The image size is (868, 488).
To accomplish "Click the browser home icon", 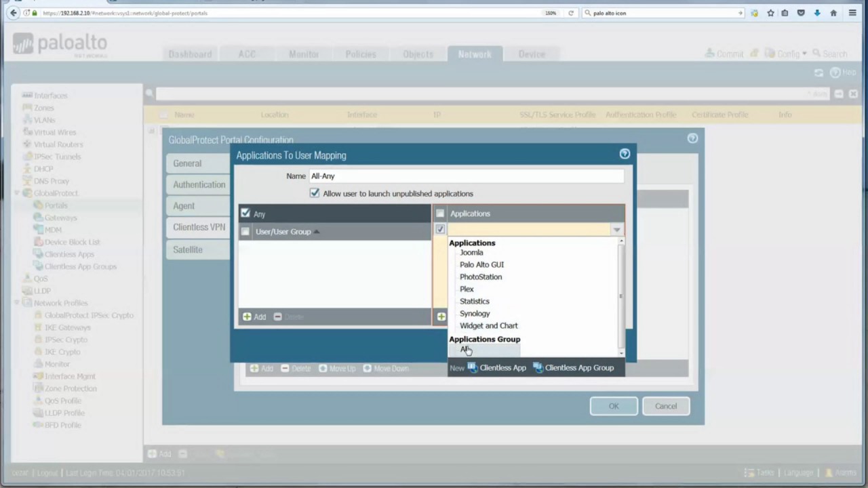I will coord(833,13).
